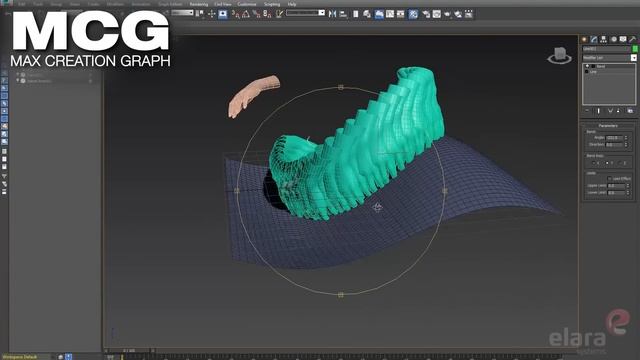Screen dimensions: 640x360
Task: Click the object name field
Action: point(606,49)
